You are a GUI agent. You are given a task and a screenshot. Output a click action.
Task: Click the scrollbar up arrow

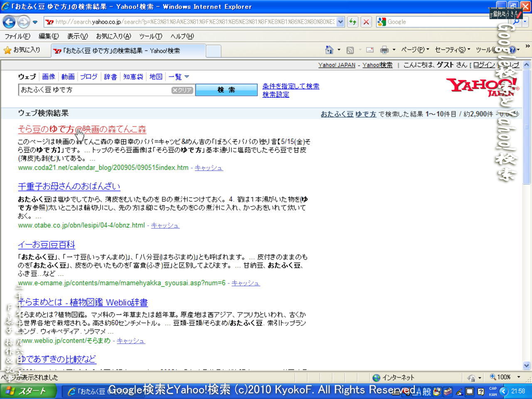point(527,65)
